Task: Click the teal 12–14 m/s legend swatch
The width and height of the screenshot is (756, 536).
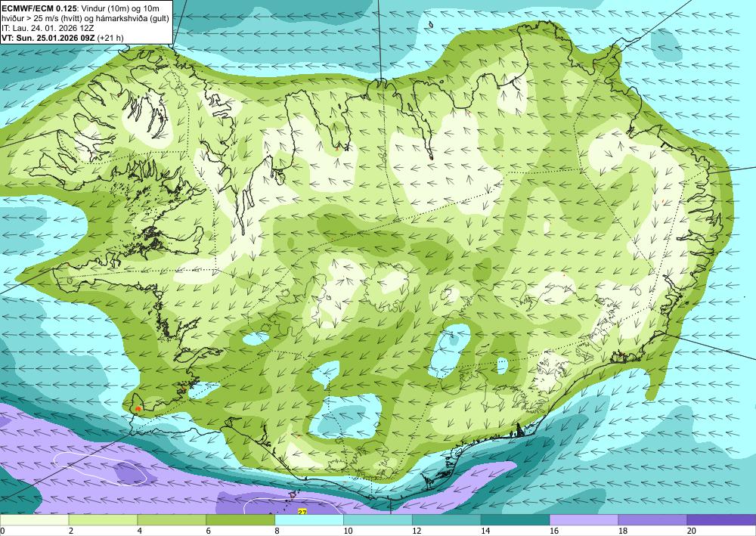Action: coord(447,520)
